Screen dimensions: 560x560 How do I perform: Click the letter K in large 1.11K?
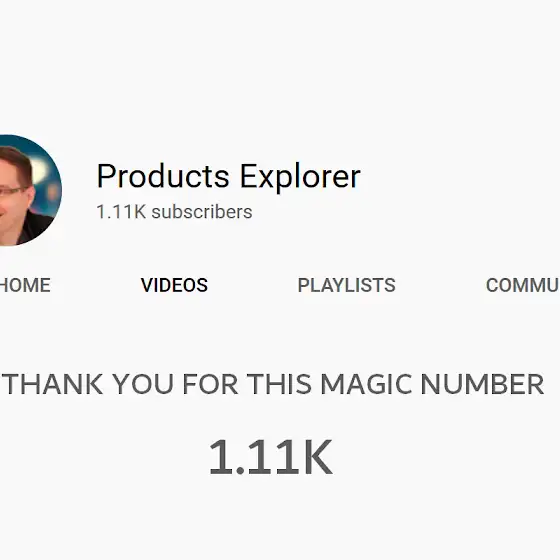pos(316,457)
